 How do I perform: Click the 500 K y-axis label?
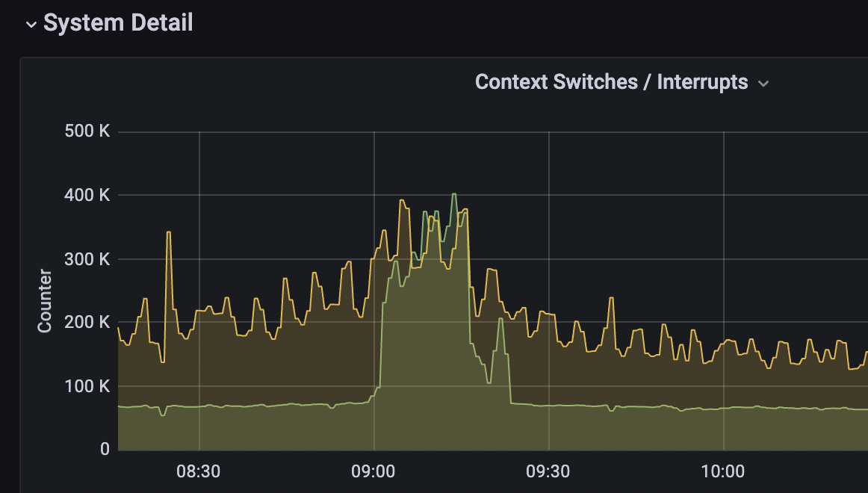click(x=87, y=132)
